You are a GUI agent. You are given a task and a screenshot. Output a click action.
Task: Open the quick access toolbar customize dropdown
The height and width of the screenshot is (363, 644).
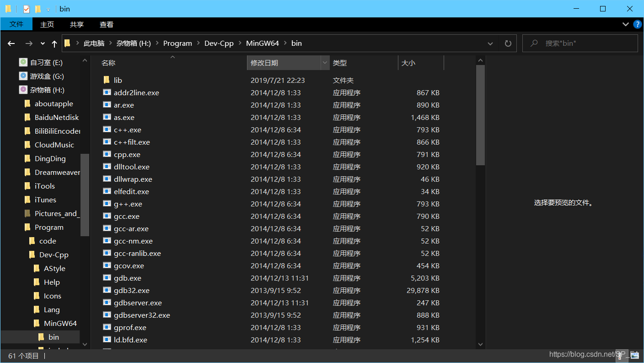pos(48,9)
